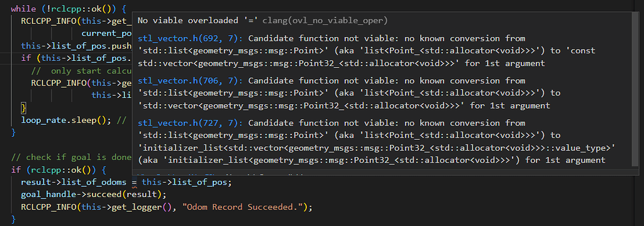Click clang(ovl_no_viable_oper) error code
The width and height of the screenshot is (644, 226).
(x=325, y=21)
